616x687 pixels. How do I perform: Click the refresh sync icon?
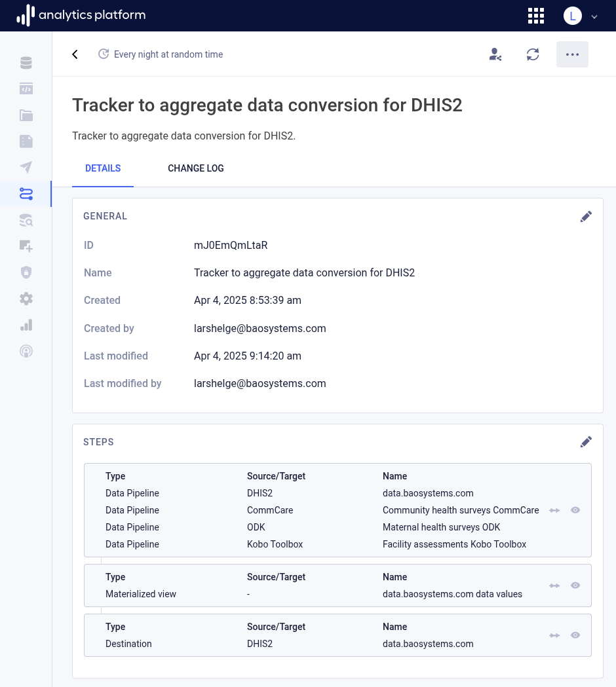[533, 54]
